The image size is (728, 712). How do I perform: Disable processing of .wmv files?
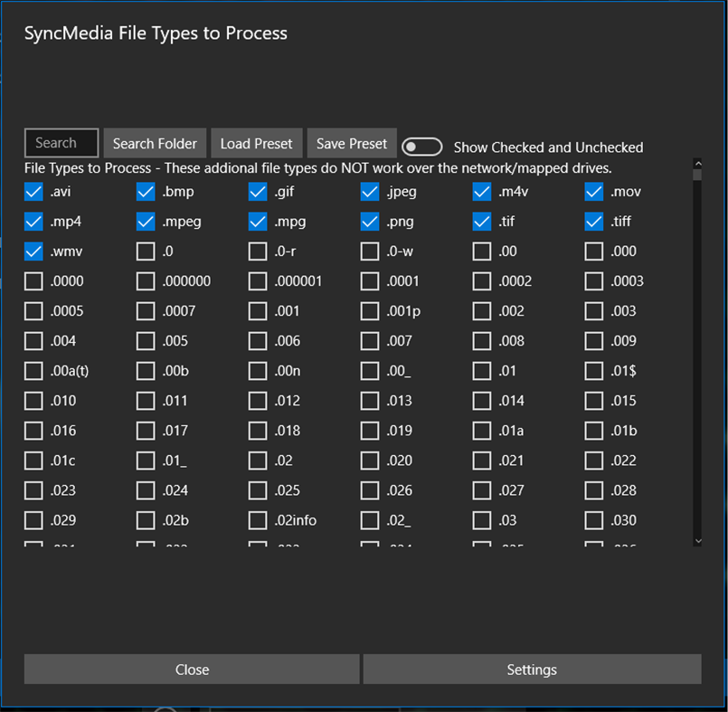(33, 251)
